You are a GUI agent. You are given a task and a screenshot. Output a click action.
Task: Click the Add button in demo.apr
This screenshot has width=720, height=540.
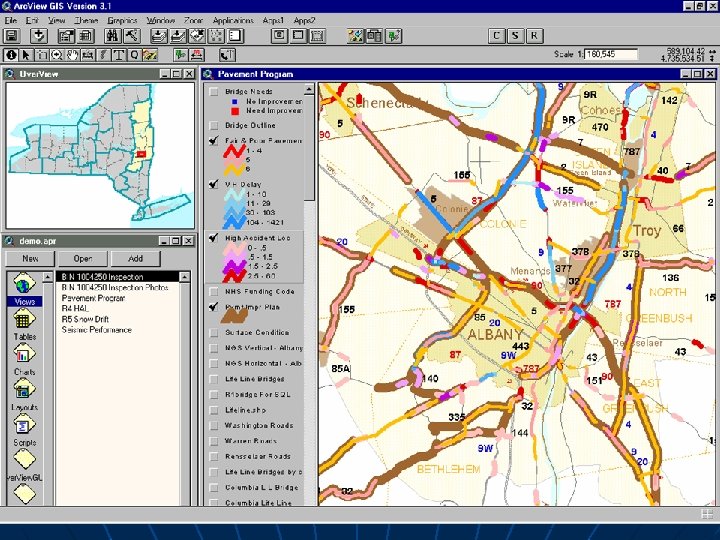click(135, 258)
